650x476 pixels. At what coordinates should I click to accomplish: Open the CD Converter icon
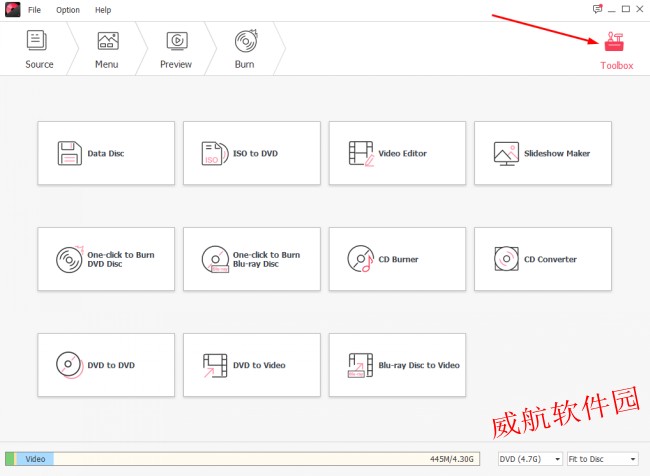tap(506, 259)
